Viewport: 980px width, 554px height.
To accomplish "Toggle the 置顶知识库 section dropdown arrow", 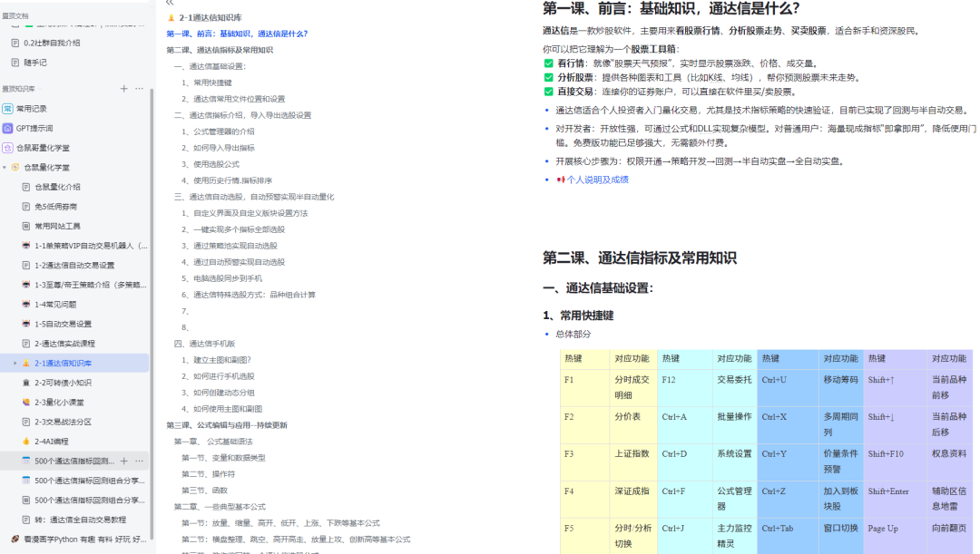I will [x=39, y=89].
